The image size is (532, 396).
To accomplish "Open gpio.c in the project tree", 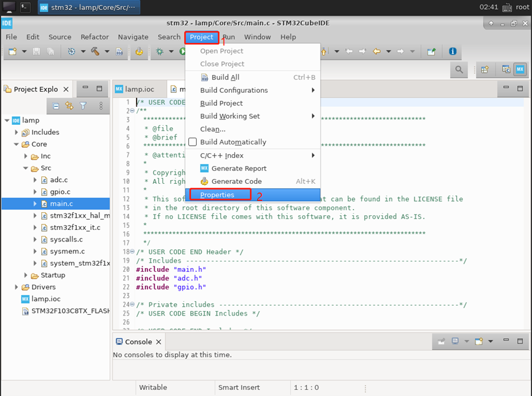I will point(60,192).
